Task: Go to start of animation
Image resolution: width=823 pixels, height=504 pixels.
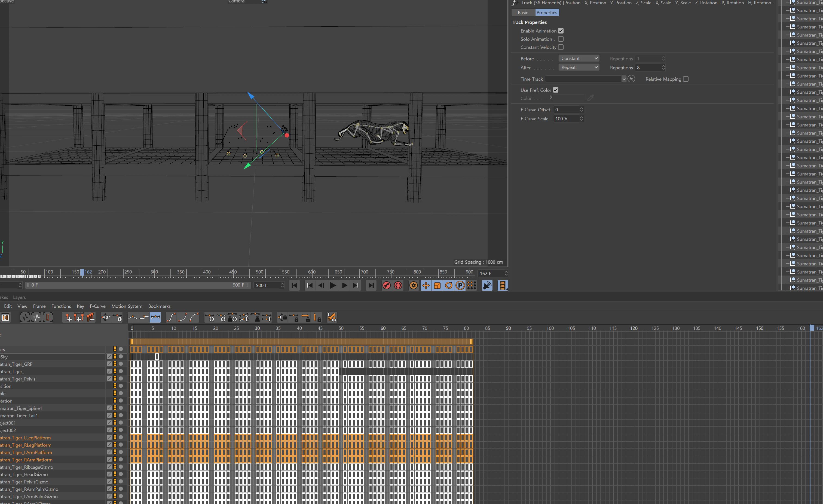Action: (294, 285)
